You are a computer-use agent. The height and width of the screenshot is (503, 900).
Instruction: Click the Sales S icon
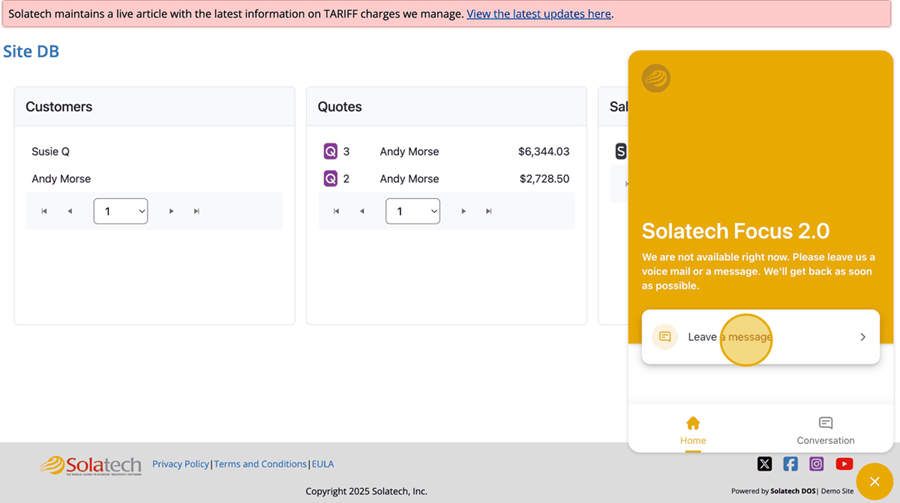pyautogui.click(x=620, y=152)
